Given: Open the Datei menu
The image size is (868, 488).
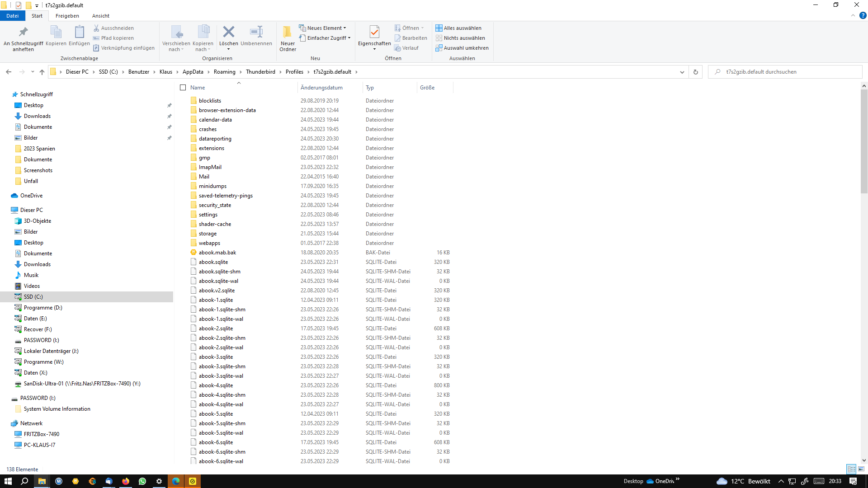Looking at the screenshot, I should click(x=12, y=16).
